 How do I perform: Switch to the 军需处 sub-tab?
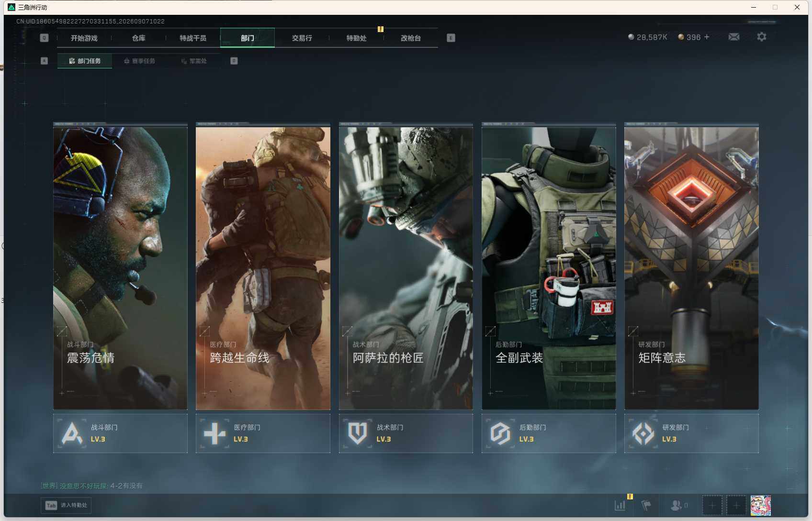(x=194, y=61)
